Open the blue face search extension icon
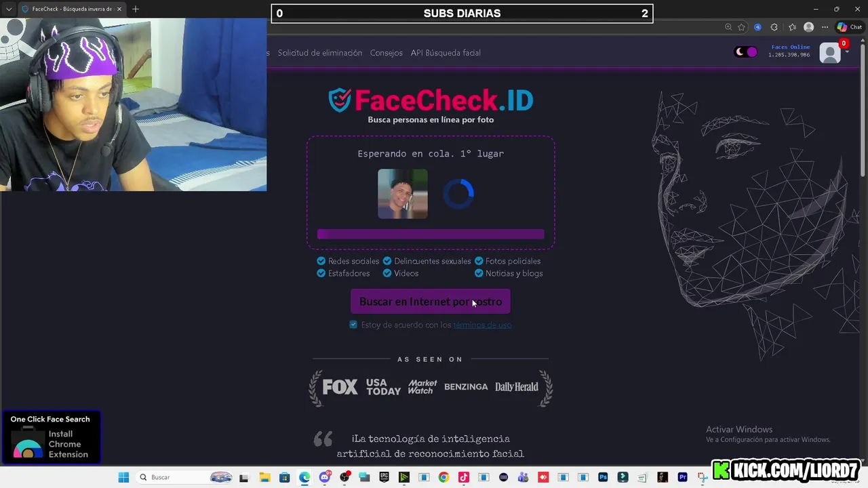The width and height of the screenshot is (868, 488). click(x=757, y=27)
